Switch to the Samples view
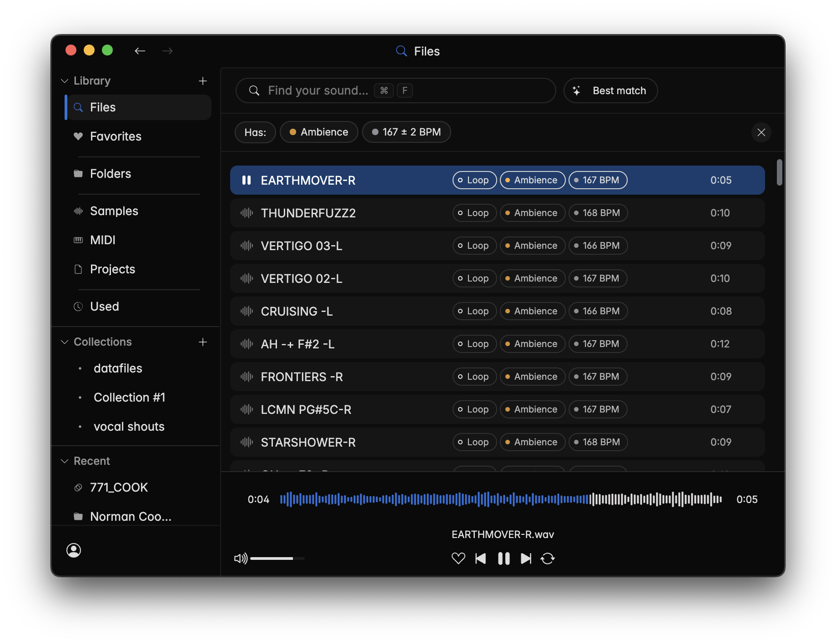The width and height of the screenshot is (836, 644). pos(114,211)
